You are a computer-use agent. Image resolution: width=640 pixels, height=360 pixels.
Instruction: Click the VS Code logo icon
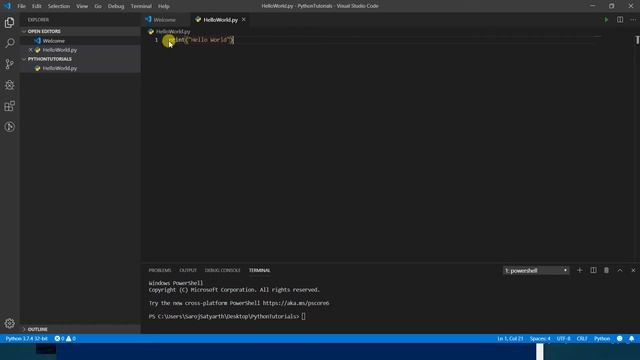(x=8, y=6)
